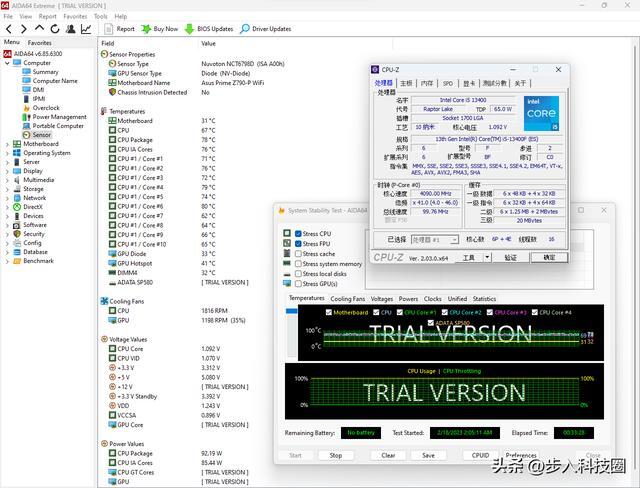The height and width of the screenshot is (488, 640).
Task: Expand the Display tree node
Action: [x=7, y=171]
